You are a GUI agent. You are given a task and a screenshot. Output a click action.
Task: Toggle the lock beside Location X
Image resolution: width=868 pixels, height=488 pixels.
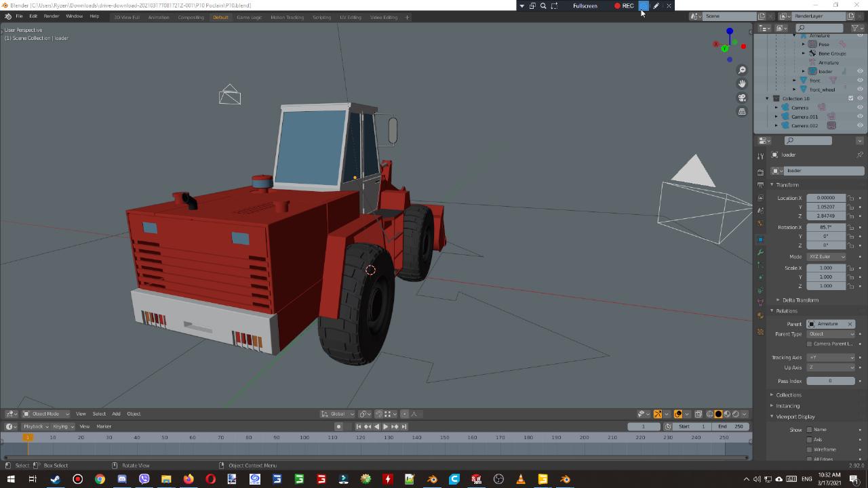[850, 198]
